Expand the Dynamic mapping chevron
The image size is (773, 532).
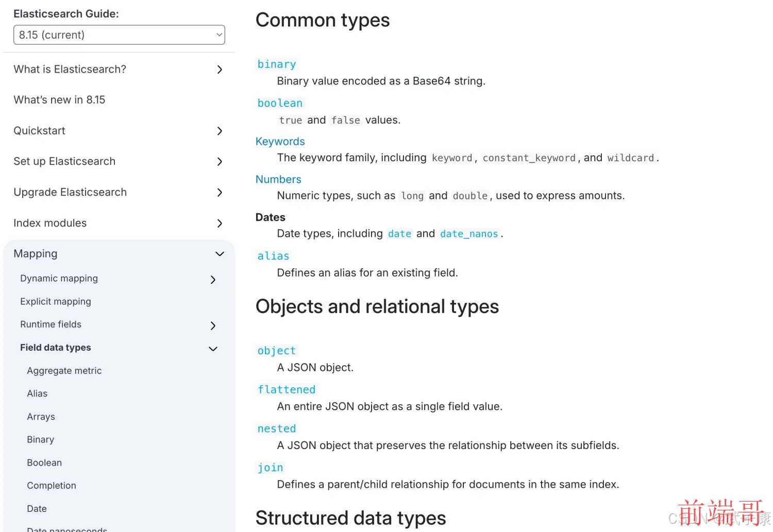(213, 280)
